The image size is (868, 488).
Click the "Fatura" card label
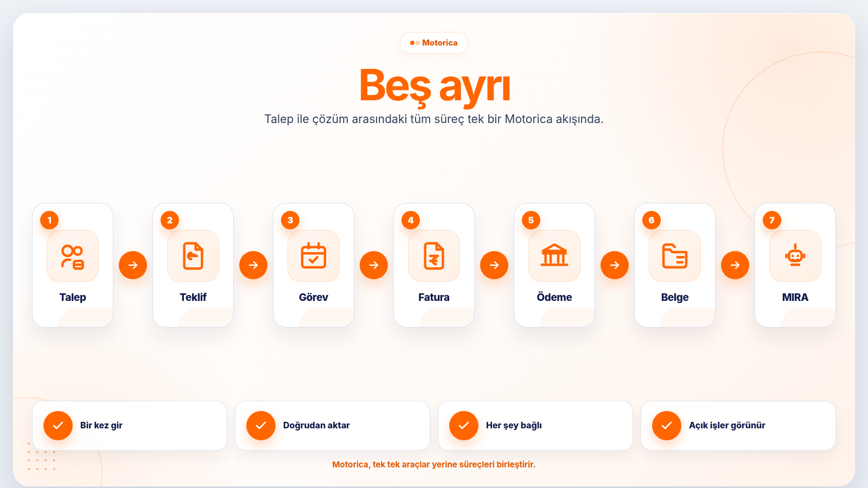coord(434,297)
